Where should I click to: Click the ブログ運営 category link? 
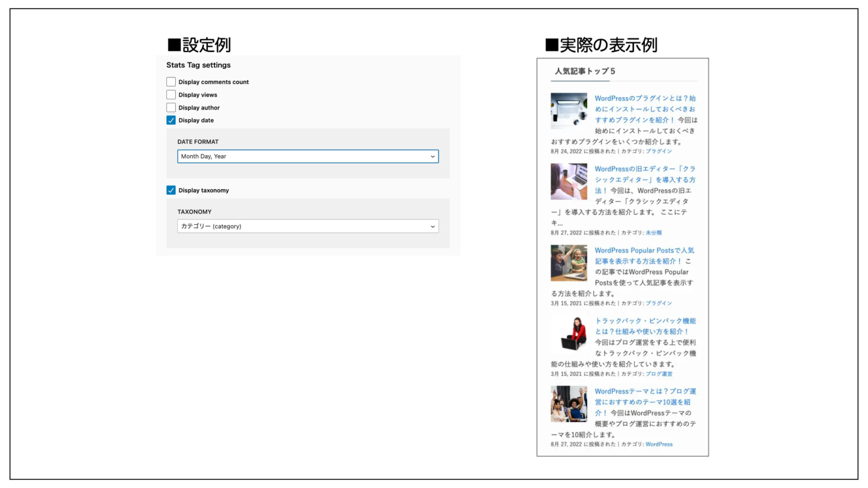[659, 374]
